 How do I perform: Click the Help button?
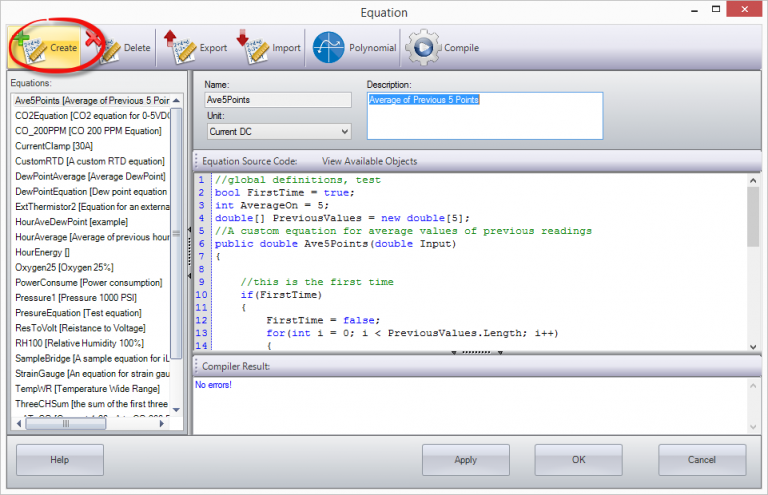click(60, 460)
